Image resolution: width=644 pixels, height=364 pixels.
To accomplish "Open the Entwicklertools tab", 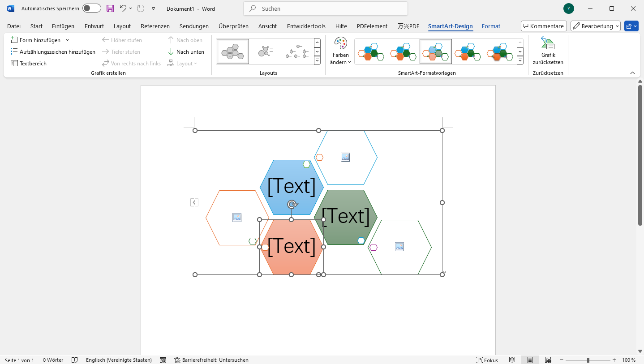I will 306,26.
